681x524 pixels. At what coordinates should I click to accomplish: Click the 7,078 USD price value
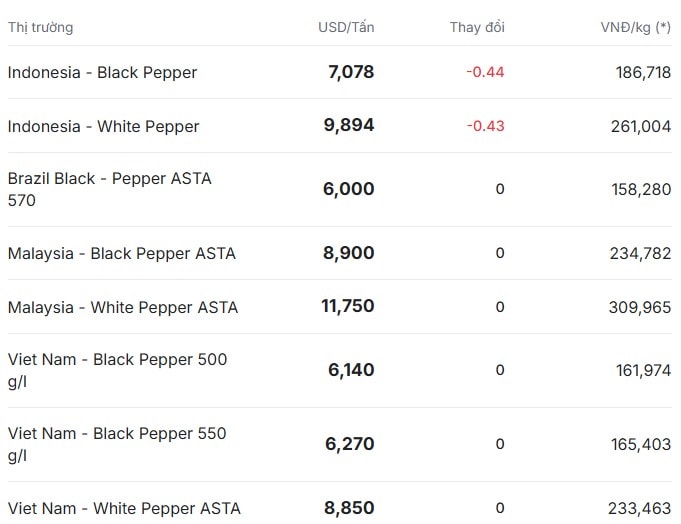351,72
